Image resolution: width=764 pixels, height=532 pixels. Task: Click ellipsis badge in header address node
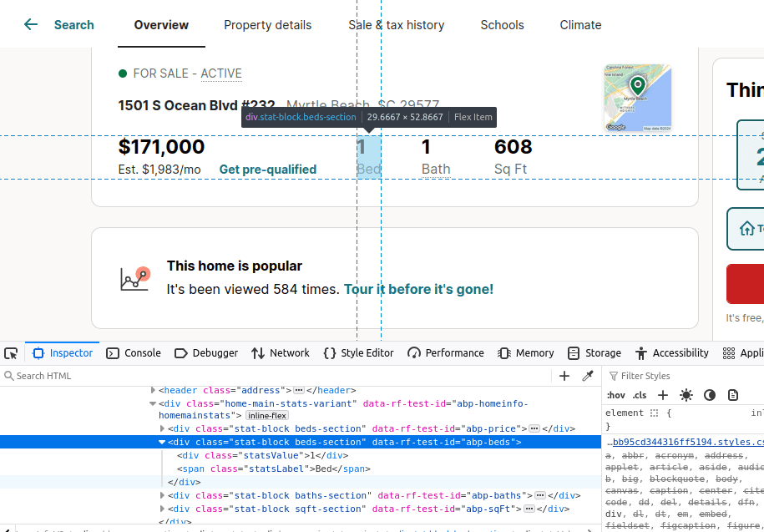299,390
